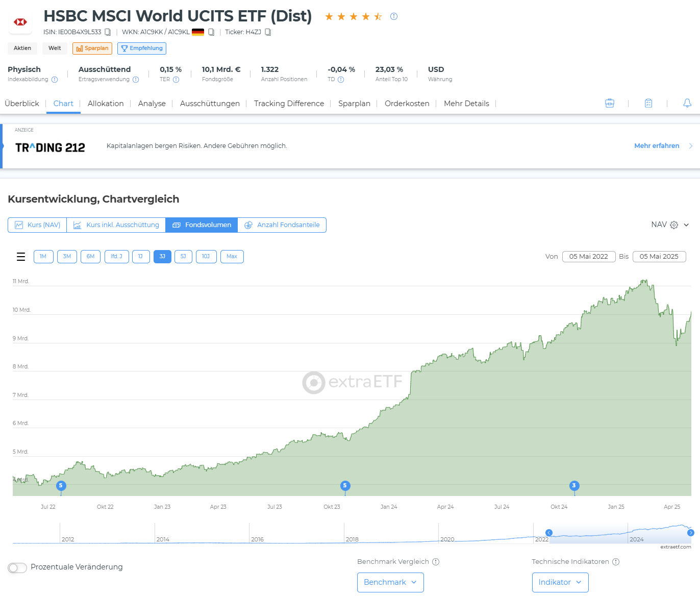Switch chart to Max time range
Image resolution: width=700 pixels, height=596 pixels.
[232, 257]
